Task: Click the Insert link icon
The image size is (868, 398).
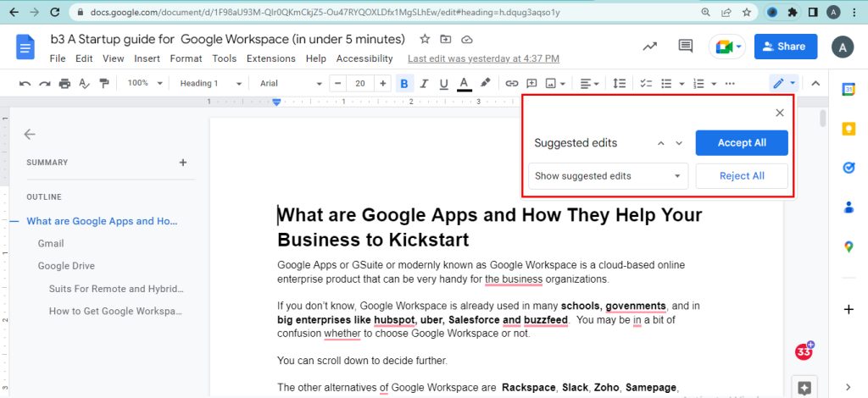Action: 511,84
